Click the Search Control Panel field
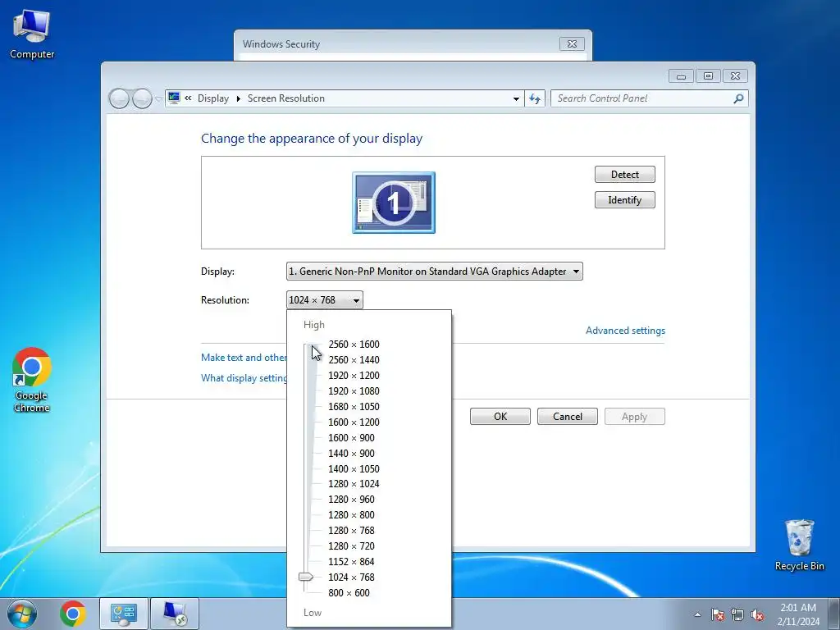This screenshot has height=630, width=840. [x=643, y=98]
